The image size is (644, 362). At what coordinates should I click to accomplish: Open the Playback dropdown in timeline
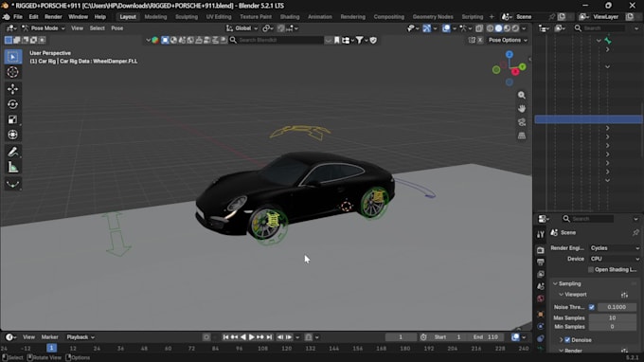80,337
